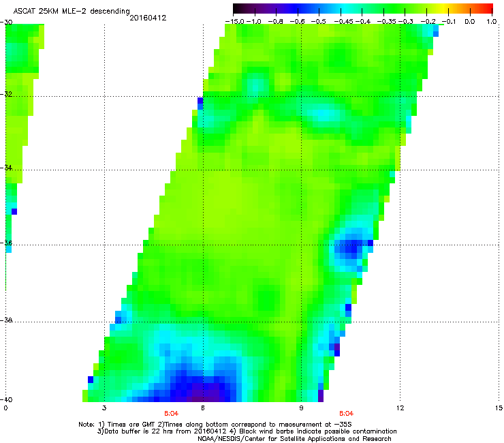The image size is (504, 443).
Task: Click the color bar label '1.0'
Action: click(492, 22)
